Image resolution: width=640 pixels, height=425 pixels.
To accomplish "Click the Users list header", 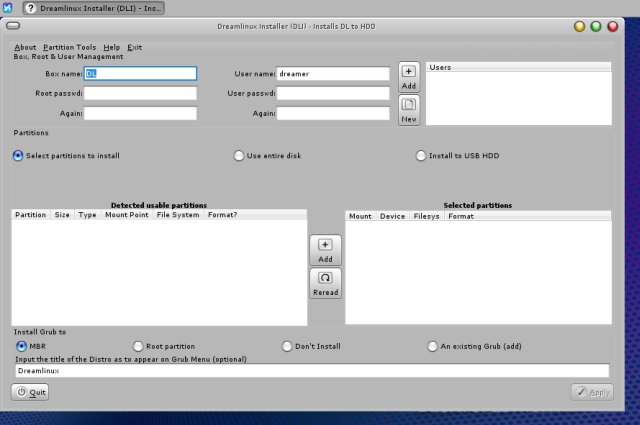I will point(518,67).
